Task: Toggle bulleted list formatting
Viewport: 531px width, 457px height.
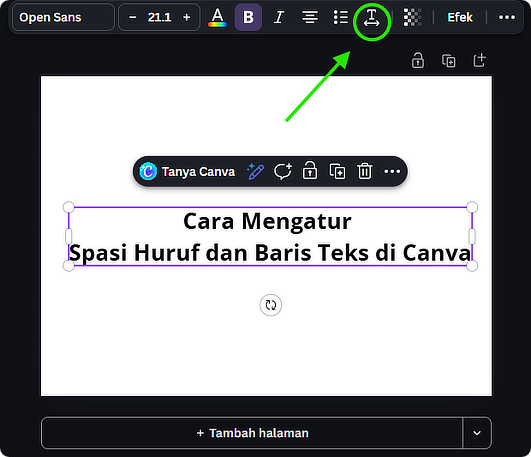Action: 341,17
